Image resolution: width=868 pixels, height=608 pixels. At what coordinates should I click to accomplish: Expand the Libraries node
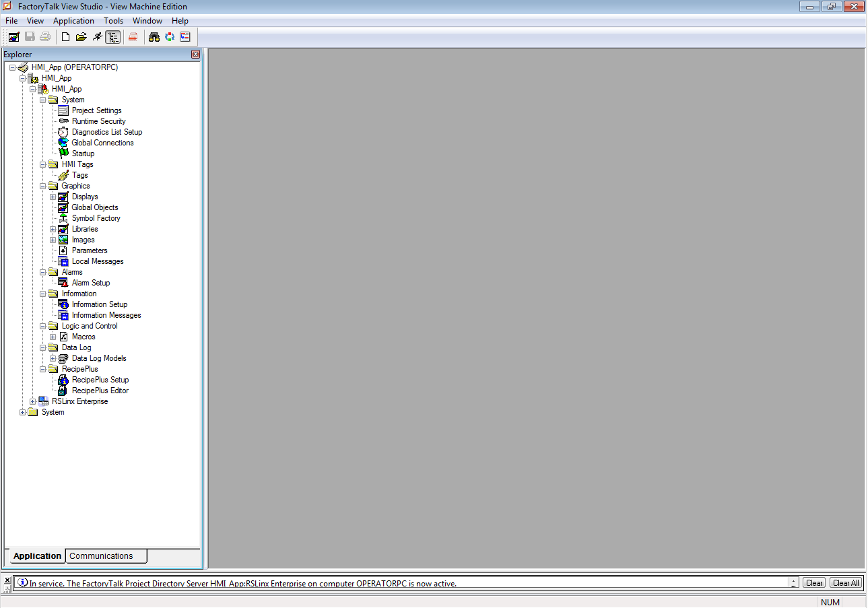pyautogui.click(x=53, y=229)
